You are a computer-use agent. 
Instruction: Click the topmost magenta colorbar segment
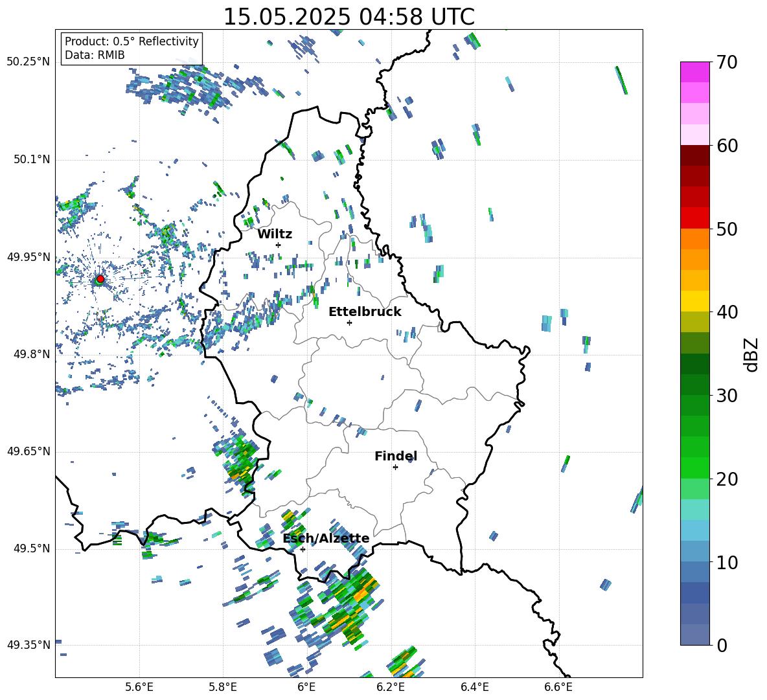[x=695, y=72]
